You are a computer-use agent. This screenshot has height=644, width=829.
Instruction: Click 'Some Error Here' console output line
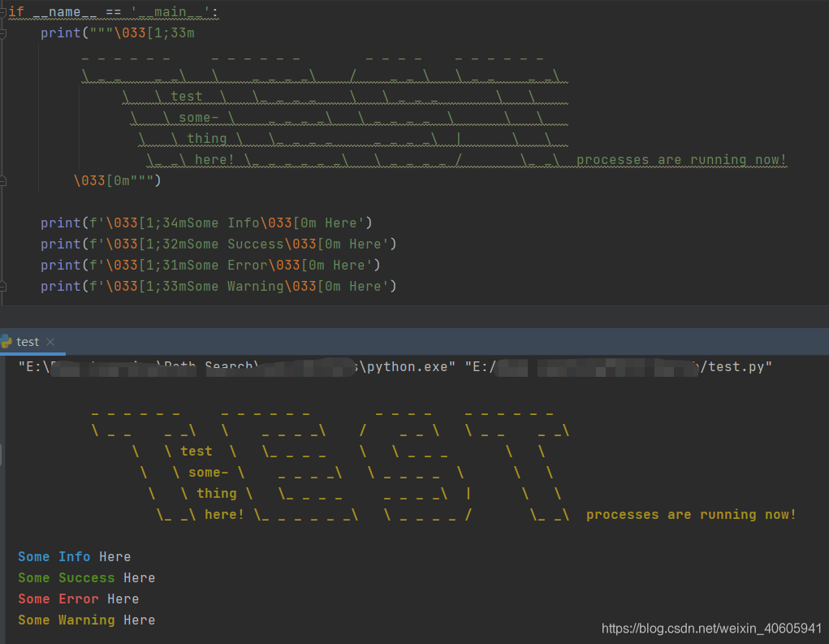pyautogui.click(x=79, y=599)
